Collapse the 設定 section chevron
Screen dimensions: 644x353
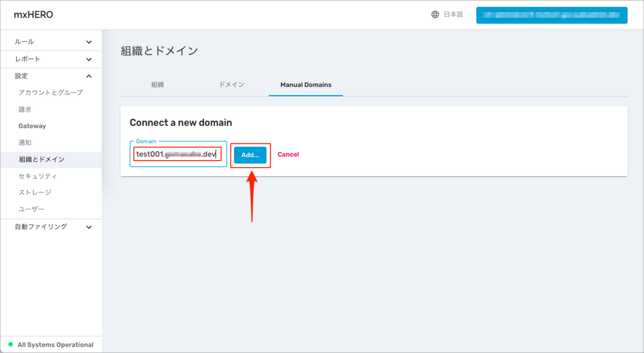89,76
